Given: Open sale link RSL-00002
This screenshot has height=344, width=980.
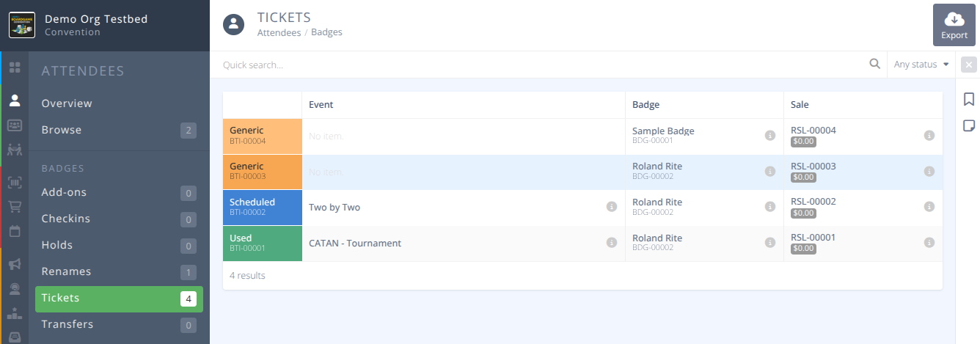Looking at the screenshot, I should coord(813,202).
